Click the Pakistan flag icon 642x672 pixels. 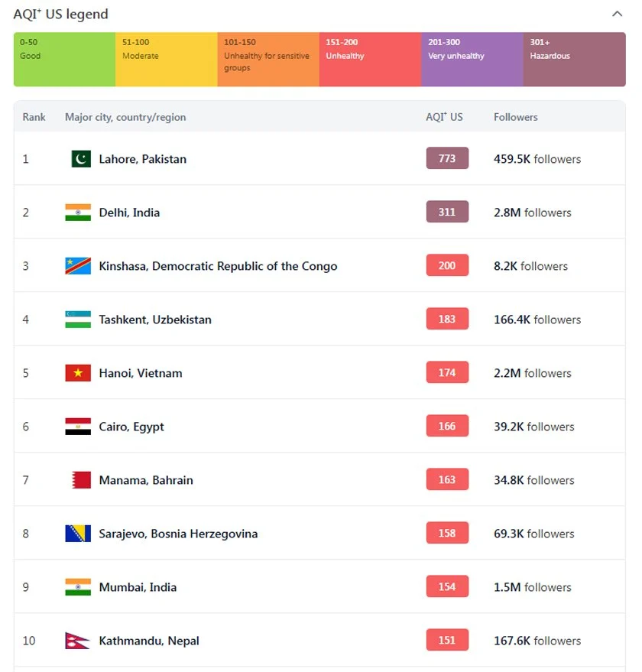(81, 158)
